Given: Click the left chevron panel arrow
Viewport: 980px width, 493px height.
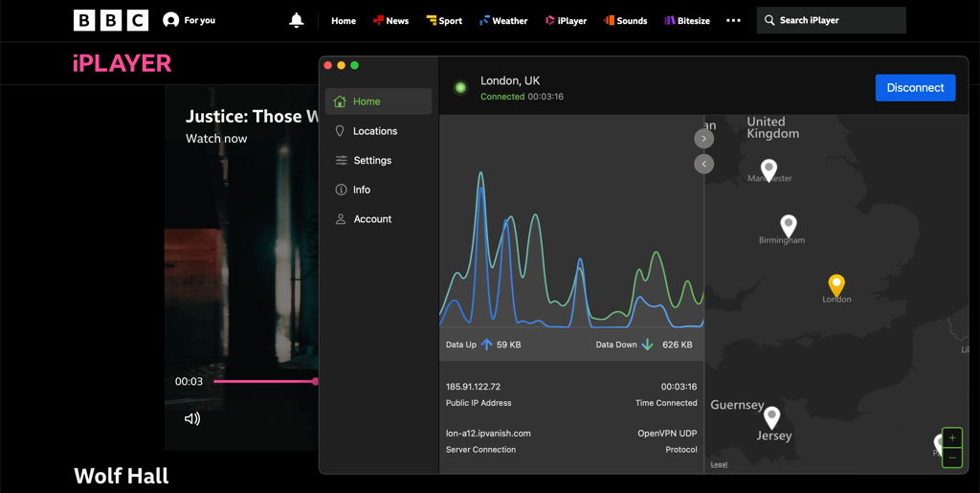Looking at the screenshot, I should [x=703, y=164].
